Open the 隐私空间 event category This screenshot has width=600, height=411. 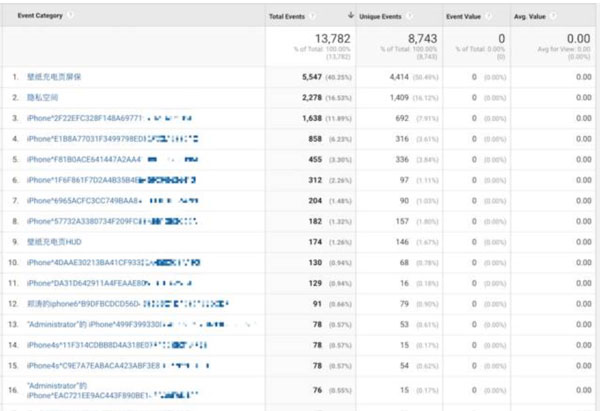click(x=44, y=97)
